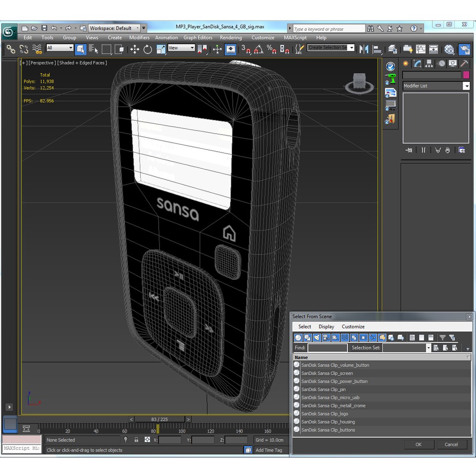This screenshot has height=476, width=476.
Task: Switch to the Utilities hammer tab
Action: (x=464, y=63)
